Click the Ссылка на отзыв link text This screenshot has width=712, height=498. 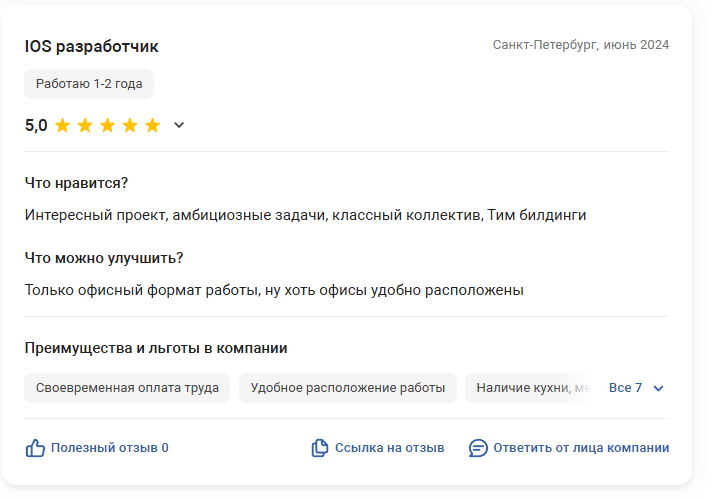tap(389, 448)
